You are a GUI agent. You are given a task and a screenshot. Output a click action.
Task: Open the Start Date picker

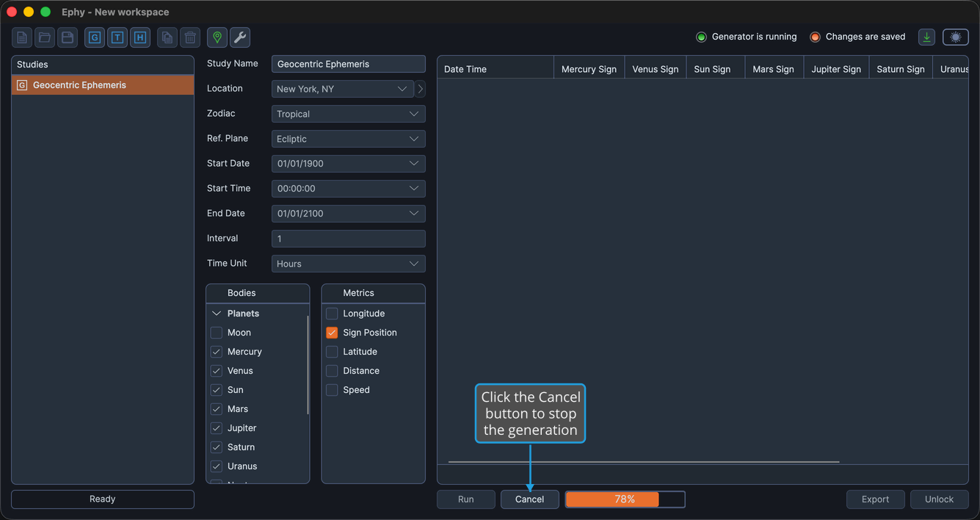[349, 164]
